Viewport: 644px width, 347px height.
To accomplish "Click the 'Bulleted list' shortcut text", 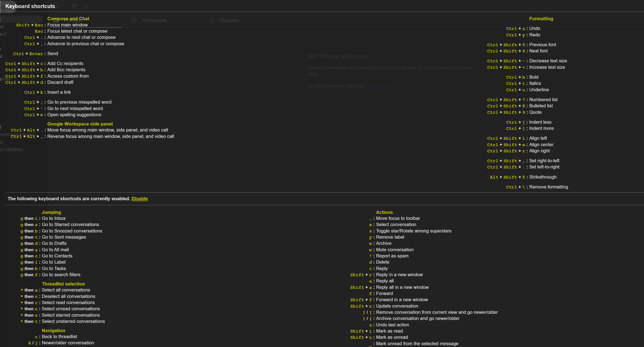I will click(541, 106).
